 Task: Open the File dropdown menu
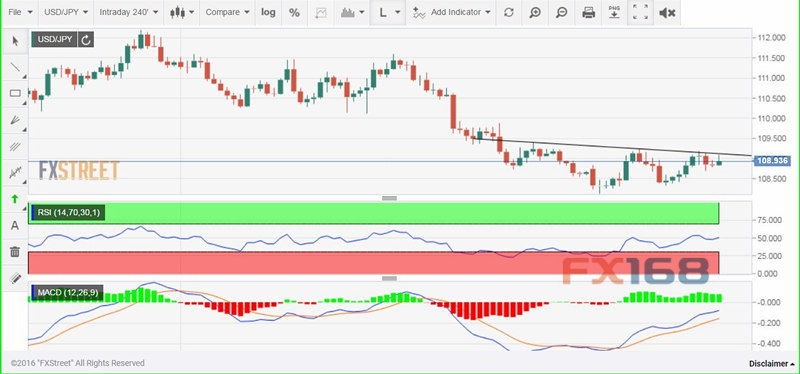click(20, 12)
